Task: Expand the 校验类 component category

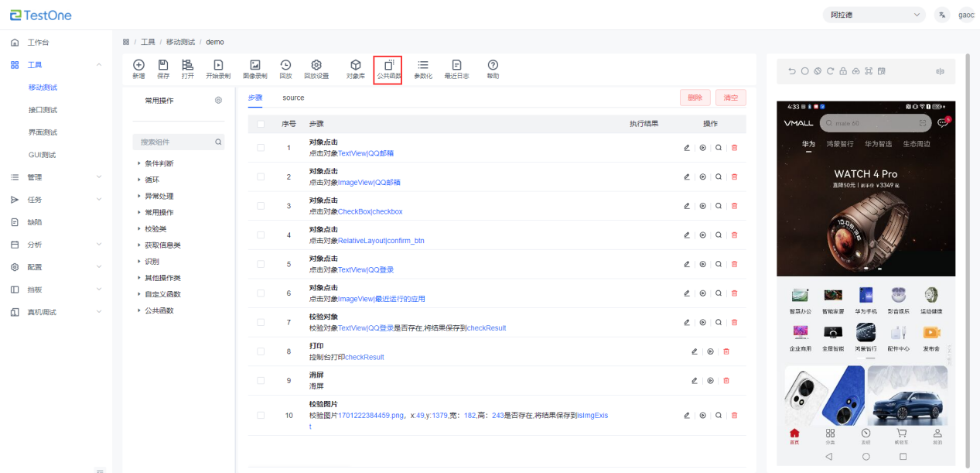Action: point(155,229)
